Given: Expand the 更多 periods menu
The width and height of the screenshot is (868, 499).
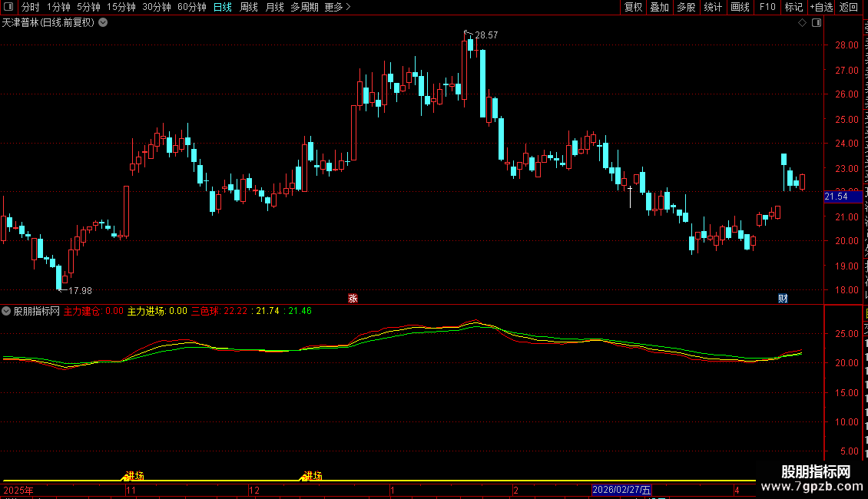Looking at the screenshot, I should (337, 7).
